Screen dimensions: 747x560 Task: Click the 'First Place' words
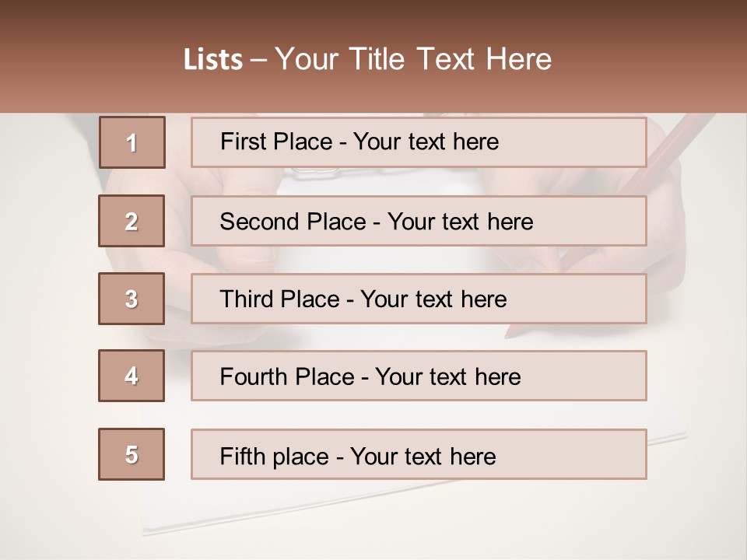[x=275, y=142]
